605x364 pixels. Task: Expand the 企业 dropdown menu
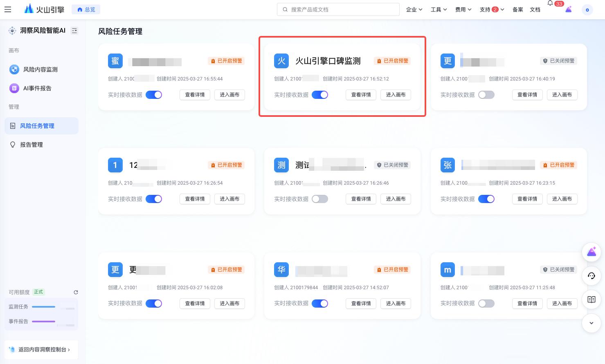[414, 9]
